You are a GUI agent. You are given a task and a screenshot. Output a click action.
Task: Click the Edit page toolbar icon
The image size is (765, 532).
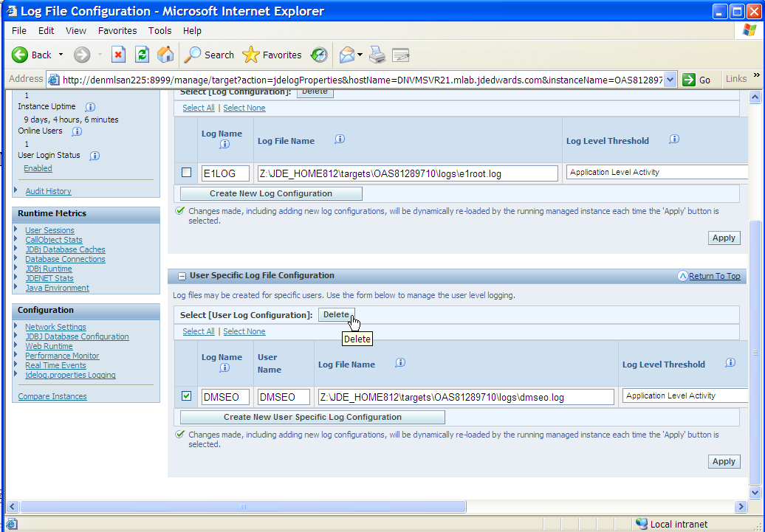click(400, 55)
